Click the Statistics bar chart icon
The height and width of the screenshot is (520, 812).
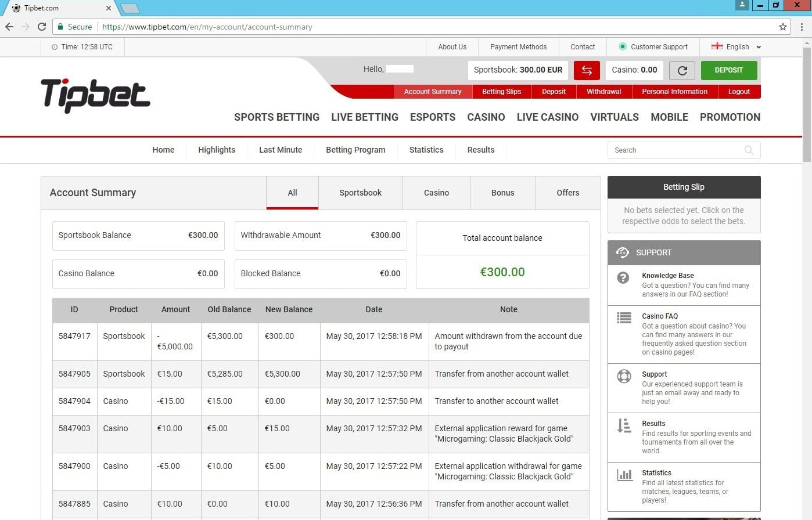coord(624,475)
